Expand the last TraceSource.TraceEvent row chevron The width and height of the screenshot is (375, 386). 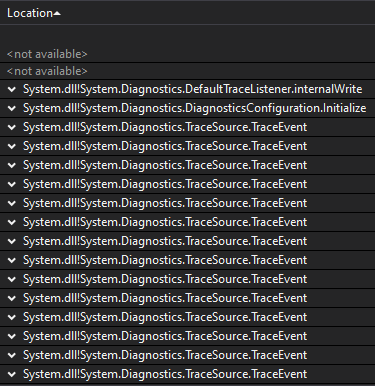pyautogui.click(x=12, y=374)
